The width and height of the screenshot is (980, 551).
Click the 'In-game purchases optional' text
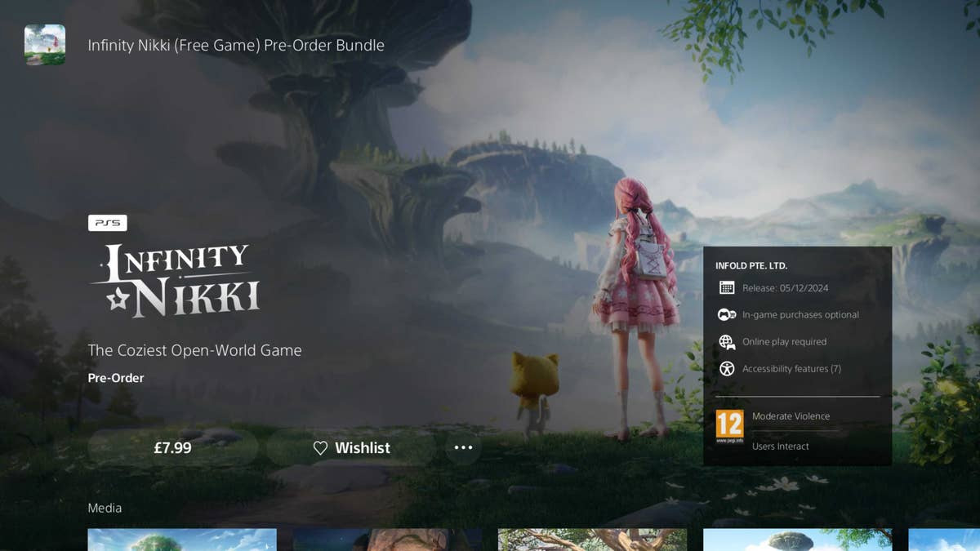click(x=800, y=315)
